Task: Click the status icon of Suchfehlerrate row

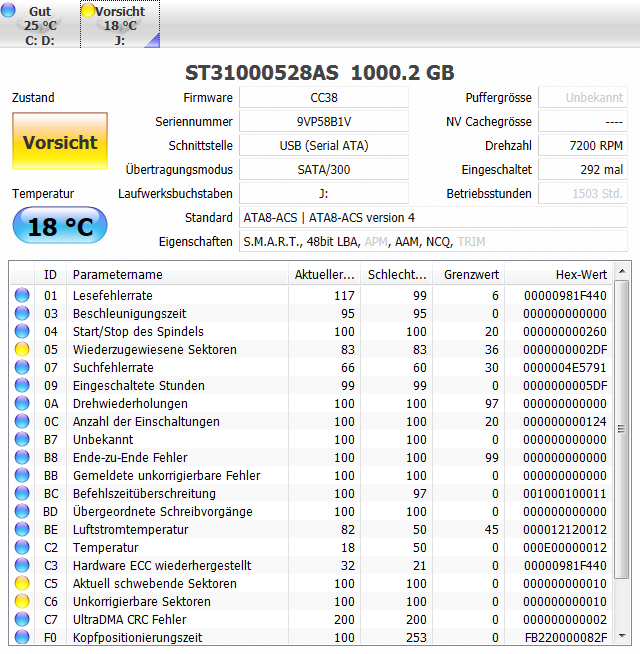Action: click(22, 367)
